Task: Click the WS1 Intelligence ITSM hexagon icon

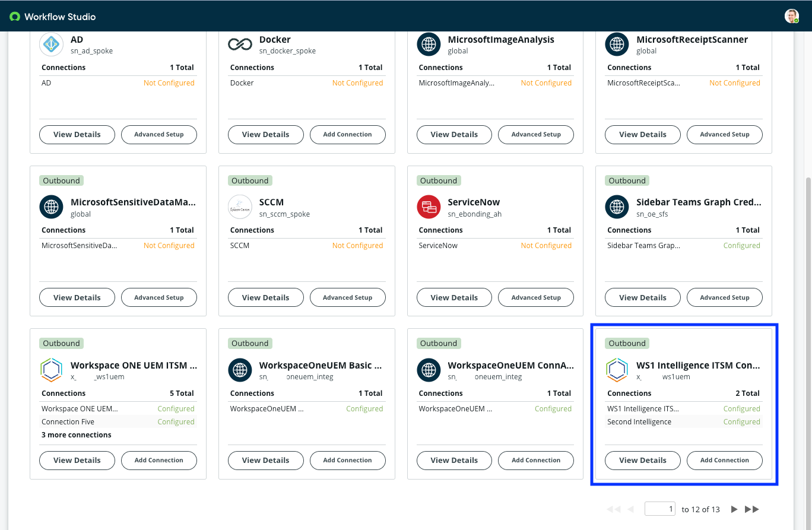Action: 617,370
